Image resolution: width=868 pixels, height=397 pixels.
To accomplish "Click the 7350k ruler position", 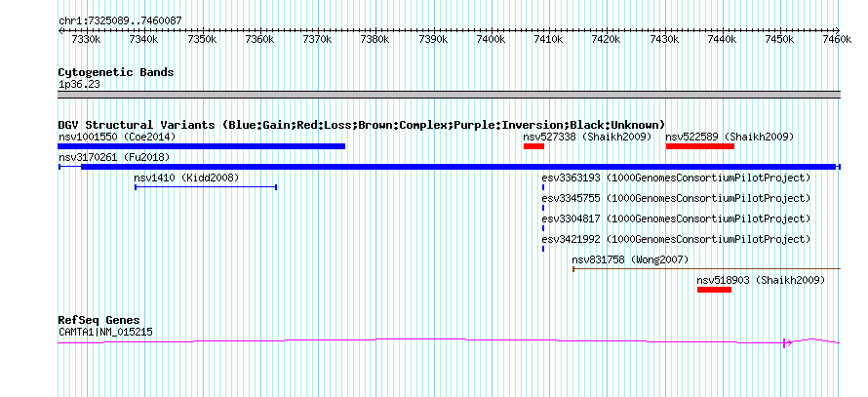I will tap(202, 40).
